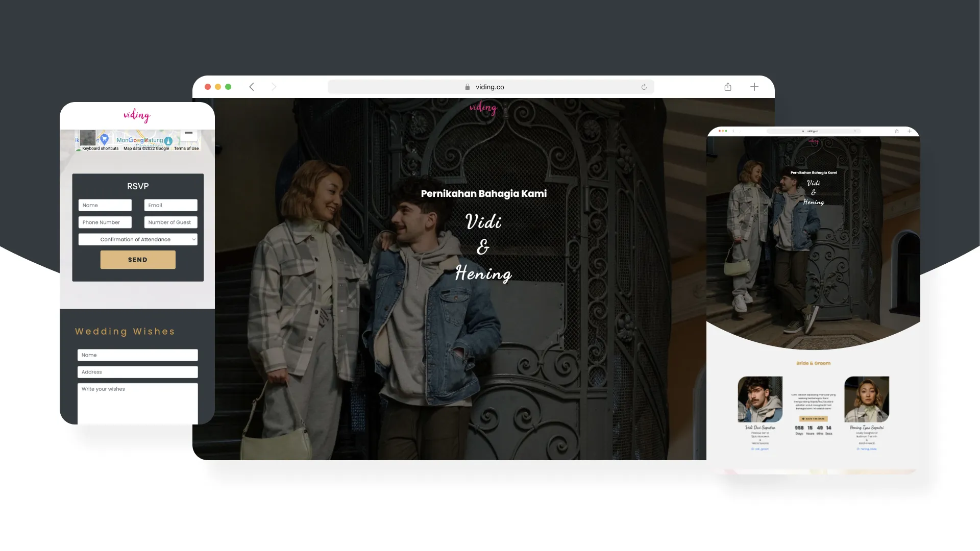
Task: Click the Save The Date button
Action: coord(814,418)
